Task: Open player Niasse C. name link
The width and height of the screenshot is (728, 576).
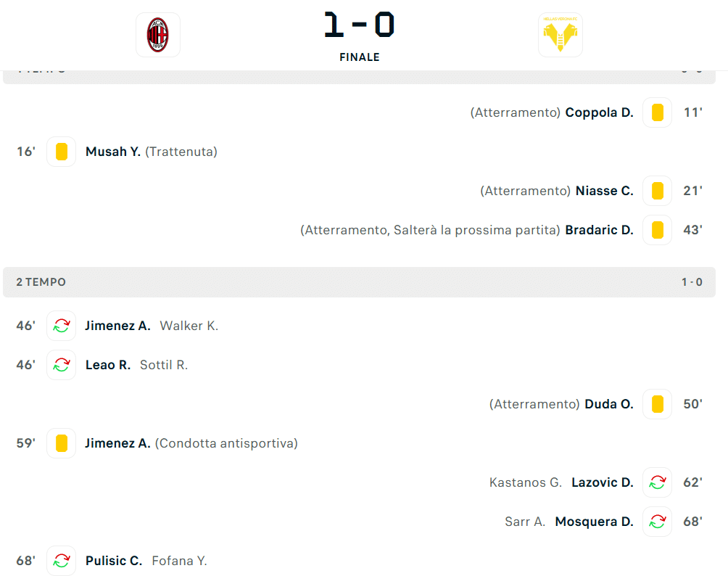Action: point(604,191)
